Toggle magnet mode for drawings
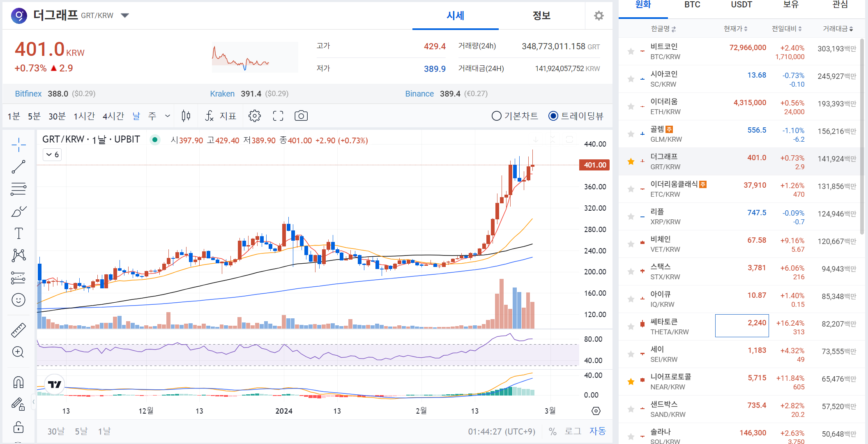The width and height of the screenshot is (868, 444). pyautogui.click(x=18, y=382)
